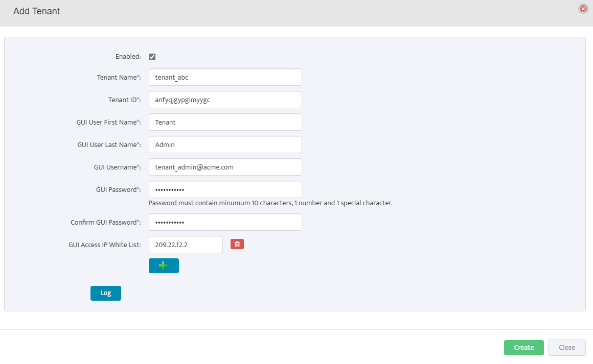Click the 'Enabled:' label text
The width and height of the screenshot is (593, 364).
[x=128, y=57]
